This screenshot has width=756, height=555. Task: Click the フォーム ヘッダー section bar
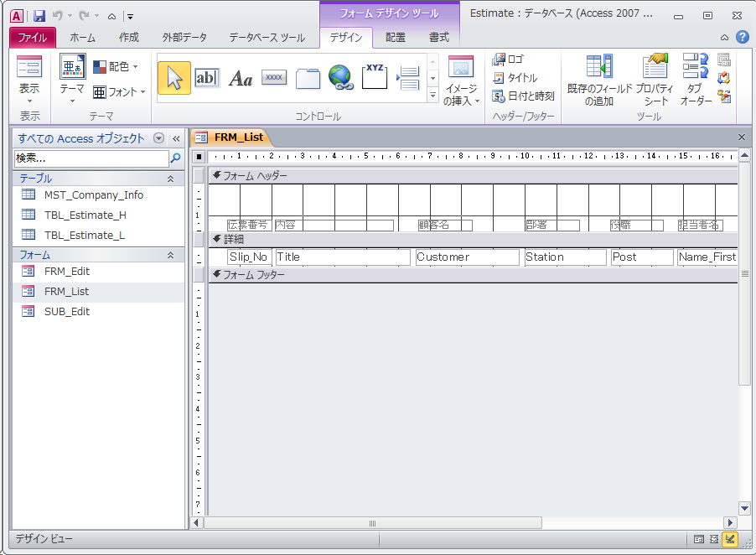click(473, 176)
